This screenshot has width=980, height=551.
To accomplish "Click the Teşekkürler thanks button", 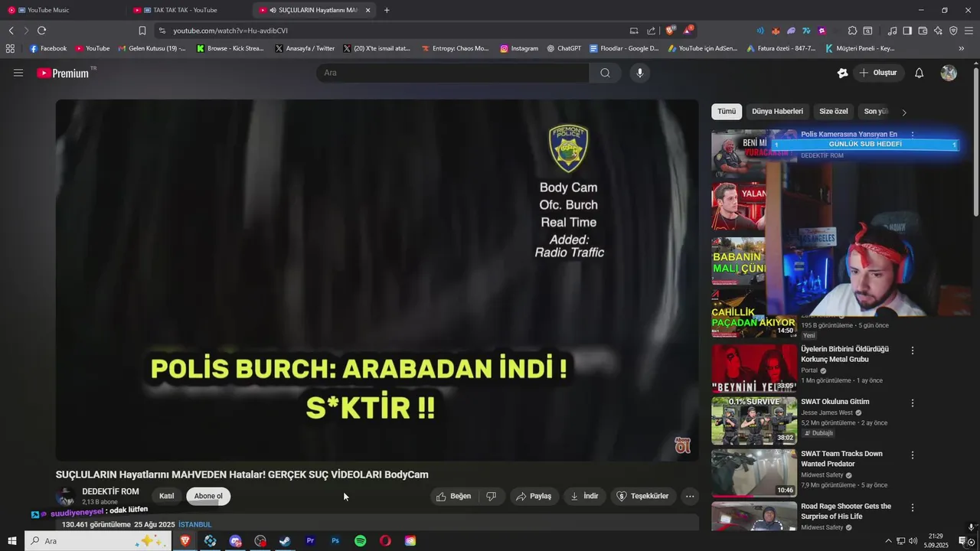I will [x=643, y=496].
